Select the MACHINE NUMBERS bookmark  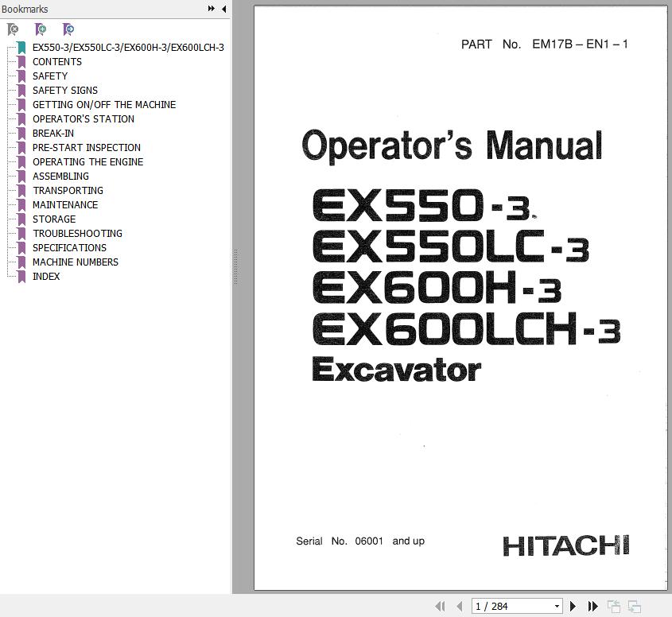pyautogui.click(x=75, y=262)
